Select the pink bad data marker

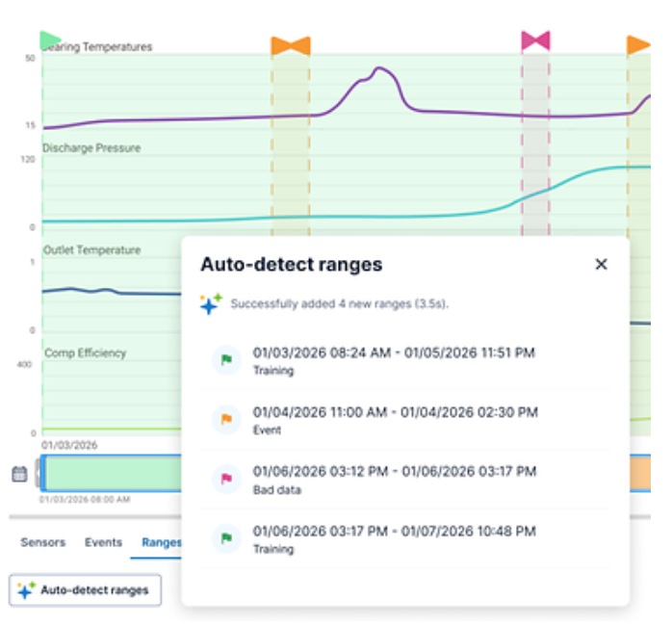535,40
